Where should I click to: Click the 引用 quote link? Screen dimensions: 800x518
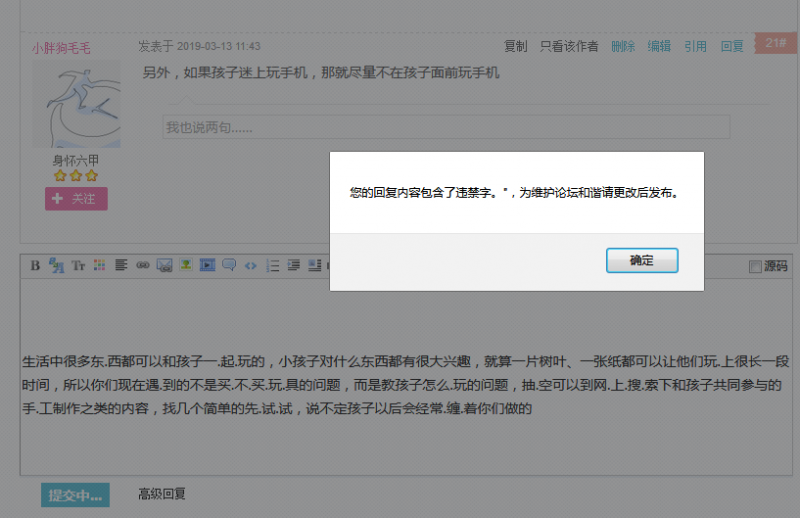click(x=695, y=46)
